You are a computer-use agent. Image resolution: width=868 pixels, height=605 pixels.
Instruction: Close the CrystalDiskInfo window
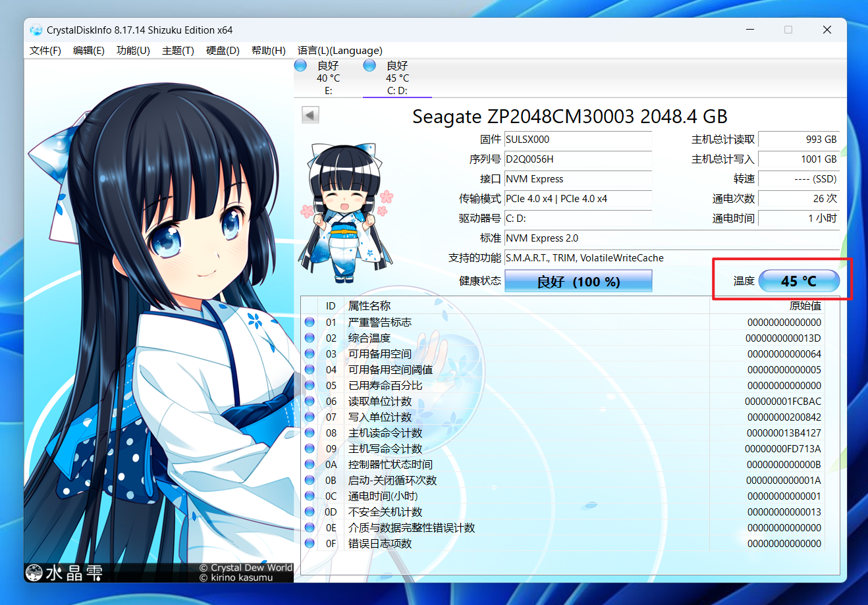(827, 30)
